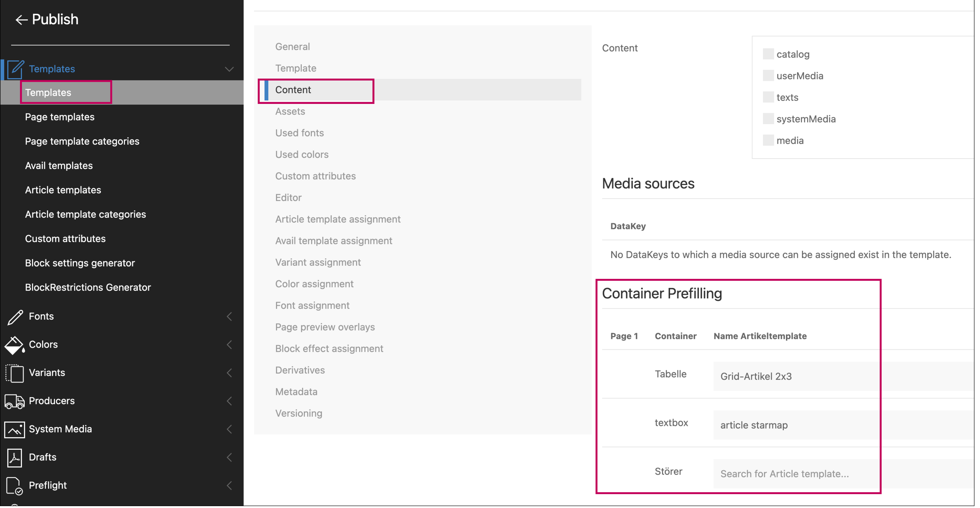The height and width of the screenshot is (508, 980).
Task: Expand the Fonts section chevron
Action: pyautogui.click(x=229, y=317)
